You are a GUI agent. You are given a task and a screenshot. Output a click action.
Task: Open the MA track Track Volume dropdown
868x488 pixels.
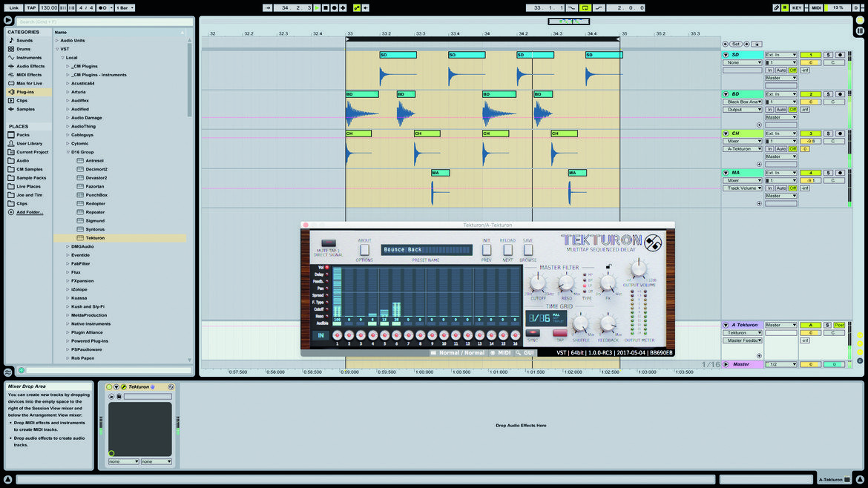tap(743, 188)
